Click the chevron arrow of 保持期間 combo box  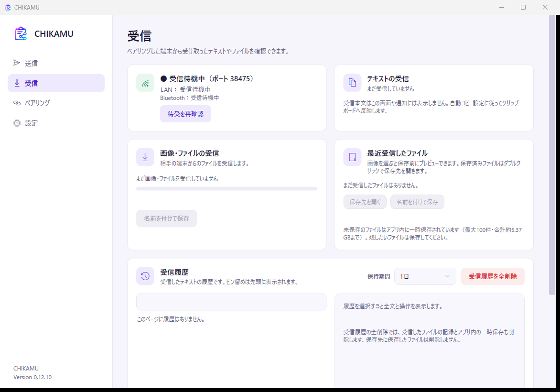[x=447, y=276]
